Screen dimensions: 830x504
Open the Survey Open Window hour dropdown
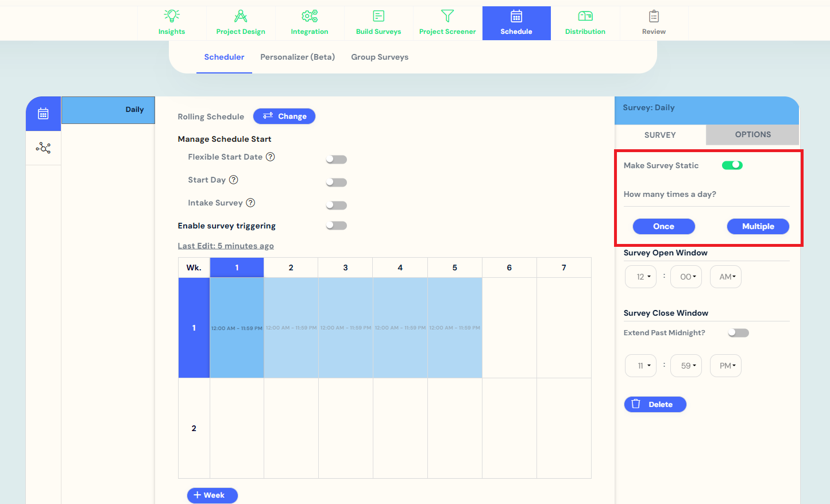pyautogui.click(x=640, y=277)
